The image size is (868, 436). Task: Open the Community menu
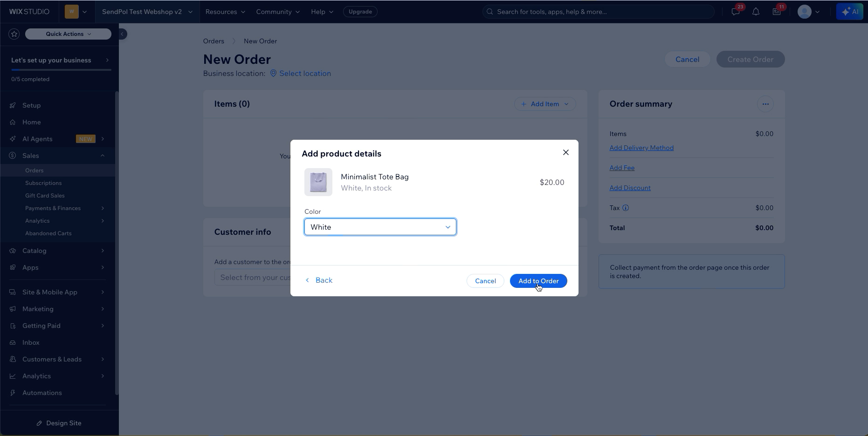tap(278, 12)
